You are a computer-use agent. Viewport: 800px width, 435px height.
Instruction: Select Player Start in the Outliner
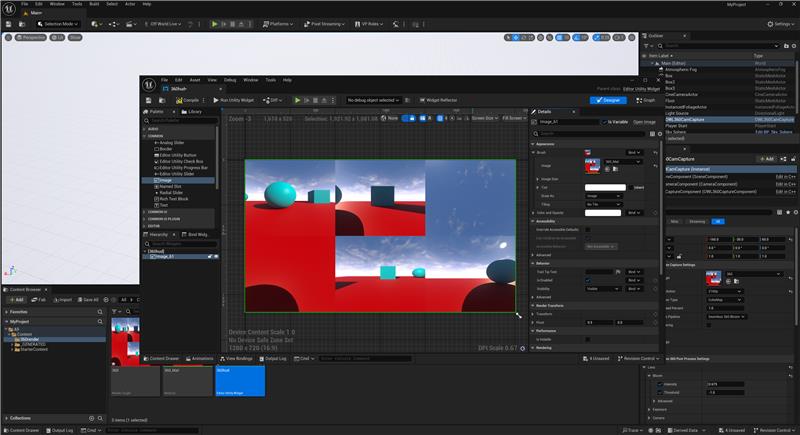676,125
